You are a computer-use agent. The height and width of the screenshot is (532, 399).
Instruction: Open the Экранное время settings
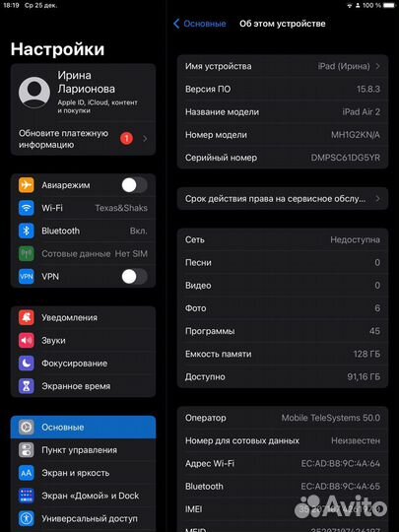83,386
